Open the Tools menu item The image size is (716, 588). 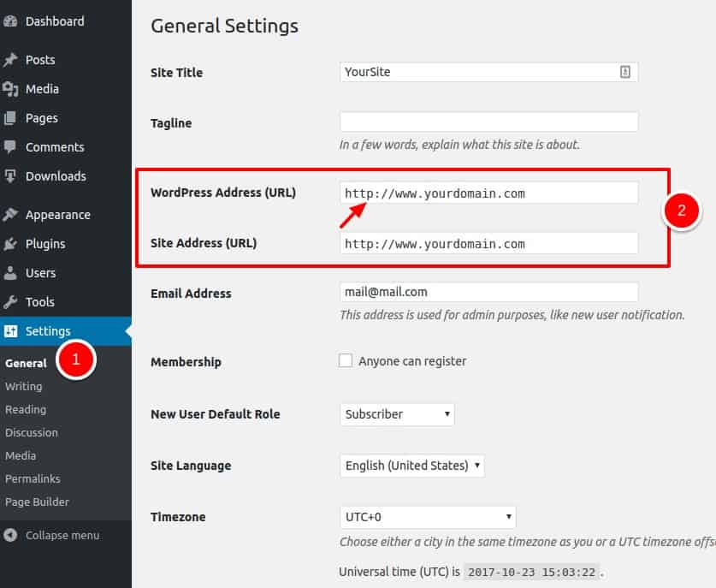click(39, 302)
